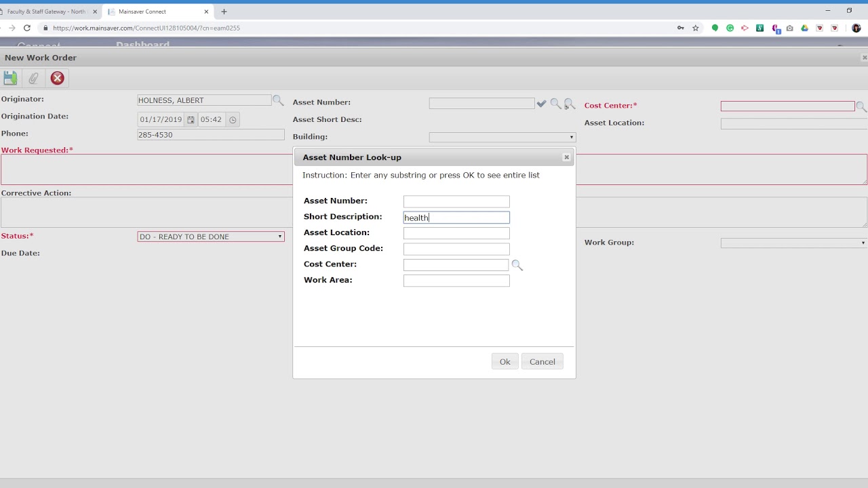Select the Mainsaver Connect tab
The image size is (868, 488).
pos(157,12)
